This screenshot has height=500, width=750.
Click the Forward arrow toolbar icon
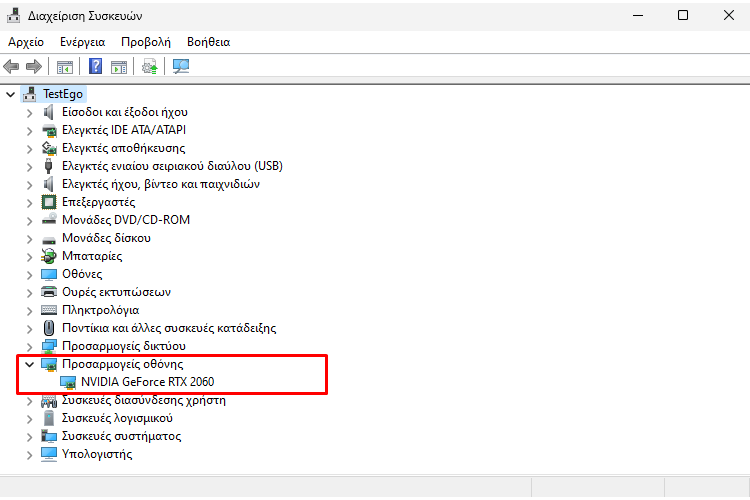33,67
